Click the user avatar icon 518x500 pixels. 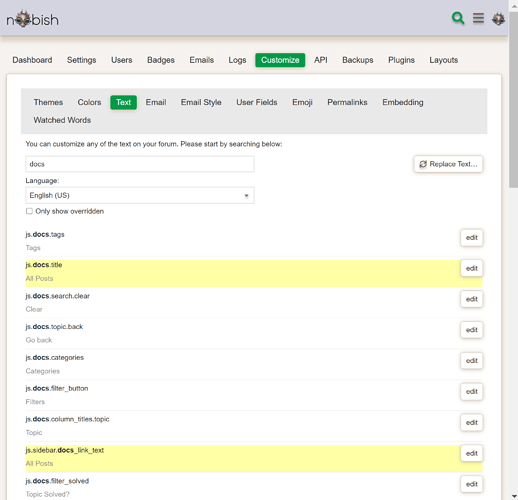(498, 19)
